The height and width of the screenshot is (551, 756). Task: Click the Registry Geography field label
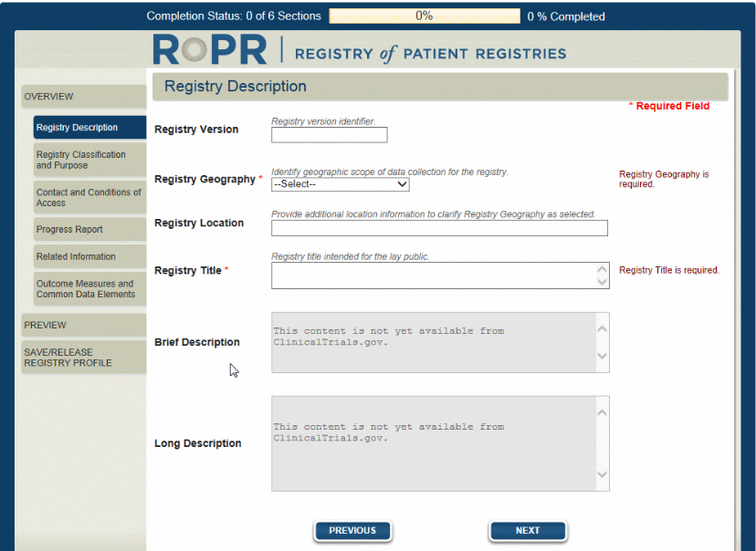tap(205, 179)
